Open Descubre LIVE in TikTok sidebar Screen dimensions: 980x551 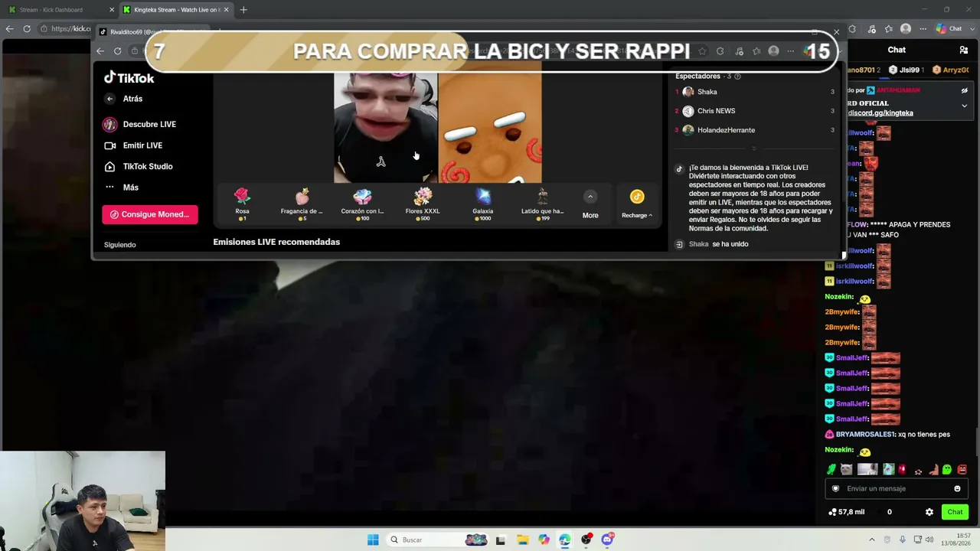click(x=139, y=124)
